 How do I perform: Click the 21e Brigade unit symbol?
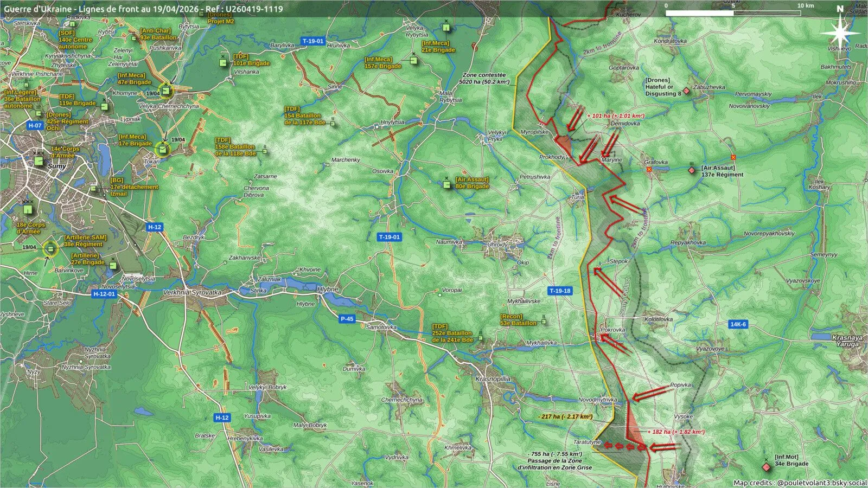tap(446, 27)
